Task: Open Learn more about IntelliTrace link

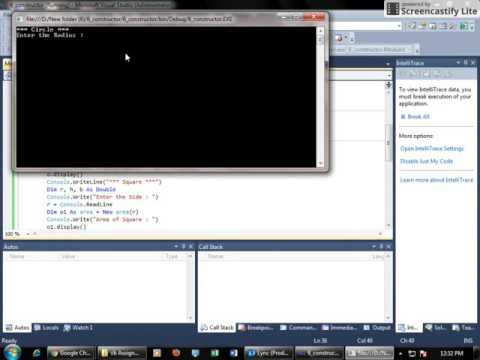Action: point(436,180)
